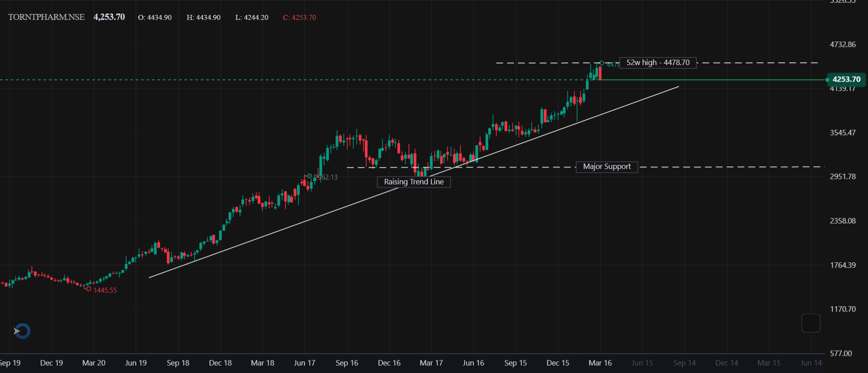Screen dimensions: 868x373
Task: Click the Mar 18 date axis label
Action: click(263, 363)
